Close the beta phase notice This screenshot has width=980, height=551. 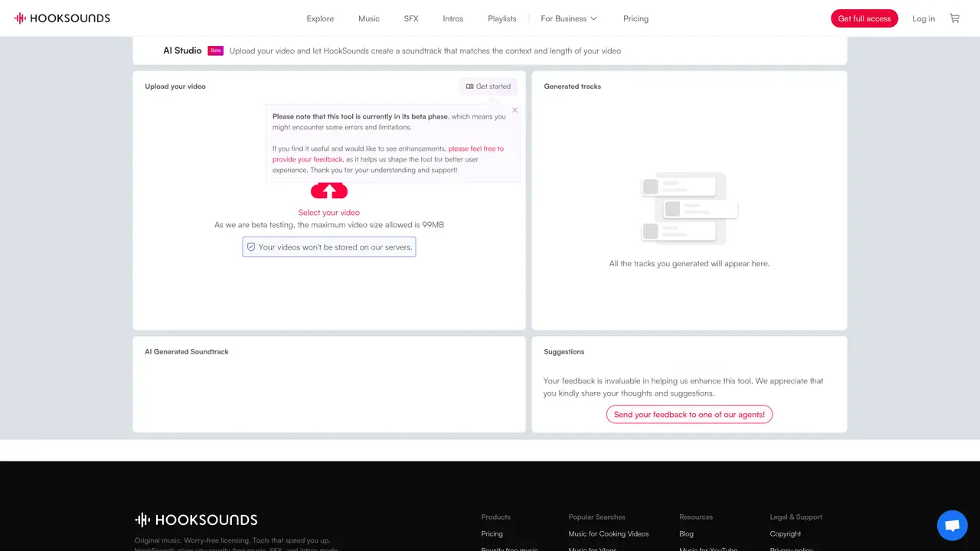point(514,110)
